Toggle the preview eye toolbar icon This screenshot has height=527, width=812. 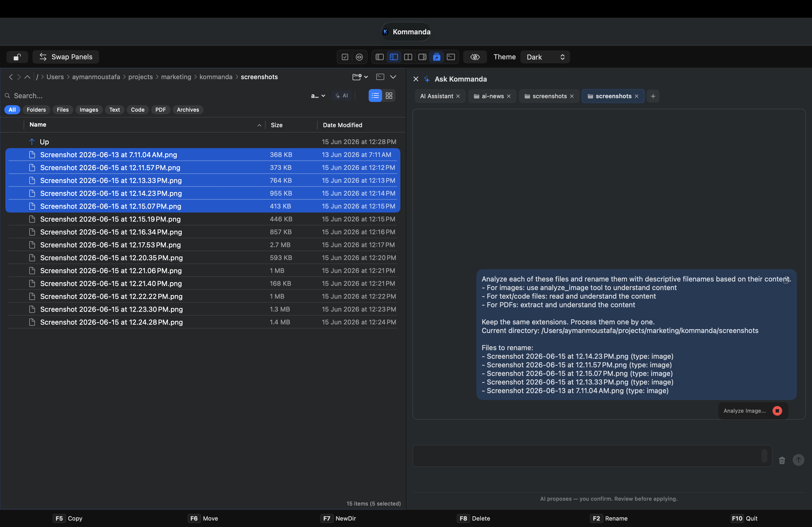click(x=359, y=57)
